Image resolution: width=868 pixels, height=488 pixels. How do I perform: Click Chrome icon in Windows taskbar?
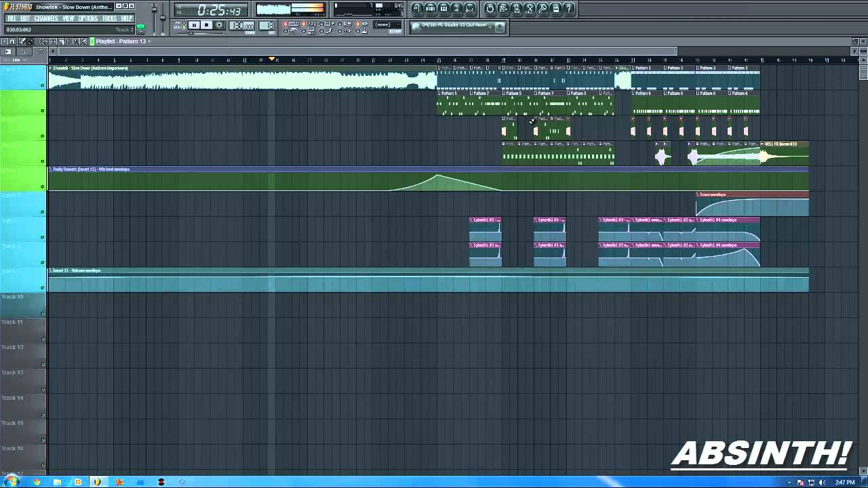(37, 482)
